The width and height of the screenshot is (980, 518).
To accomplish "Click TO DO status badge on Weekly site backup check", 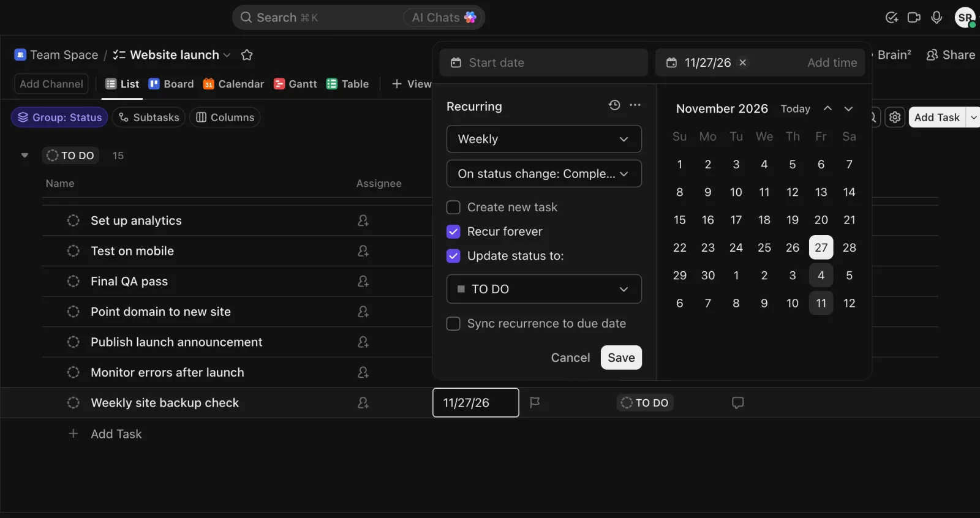I will (x=645, y=402).
